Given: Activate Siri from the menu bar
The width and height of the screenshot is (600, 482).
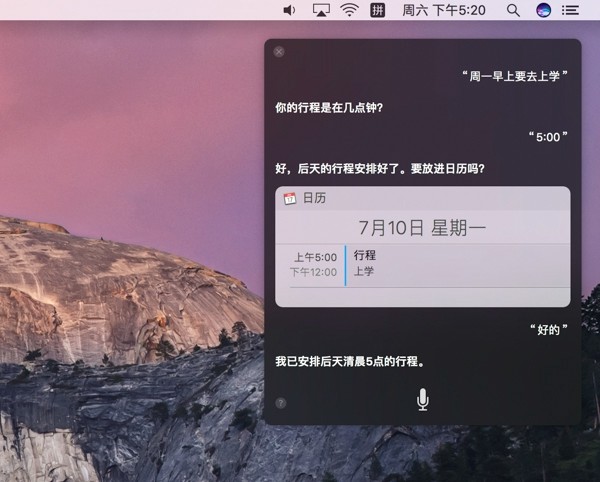Looking at the screenshot, I should (x=543, y=10).
